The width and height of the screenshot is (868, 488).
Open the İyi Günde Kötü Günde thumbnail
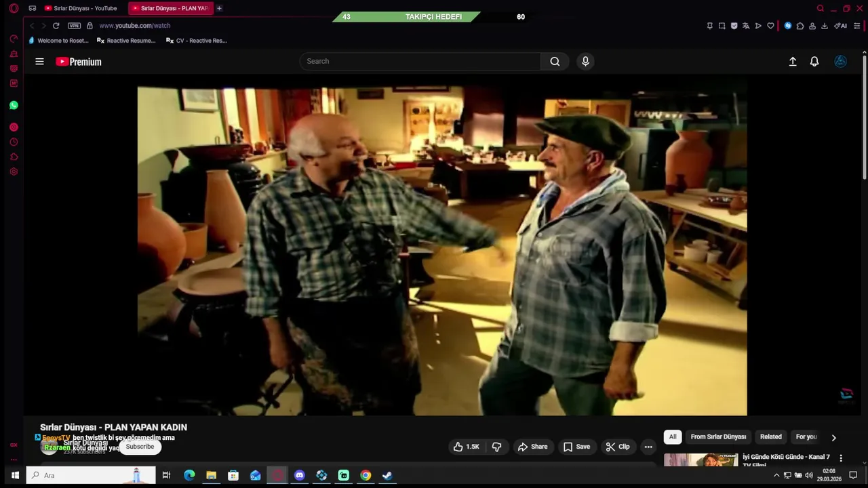pyautogui.click(x=701, y=460)
